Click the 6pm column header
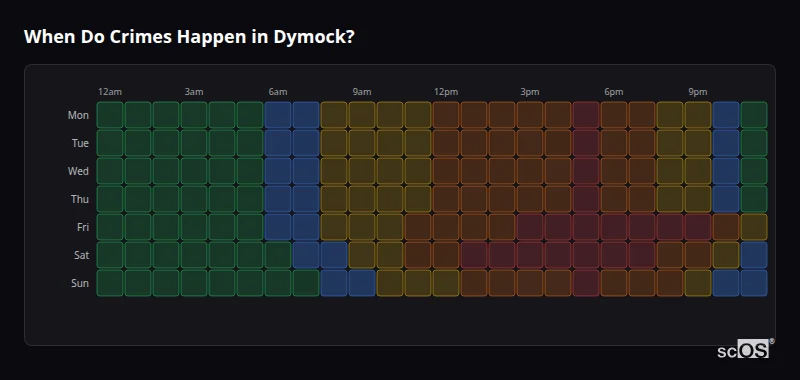Screen dimensions: 800x380 coord(614,92)
